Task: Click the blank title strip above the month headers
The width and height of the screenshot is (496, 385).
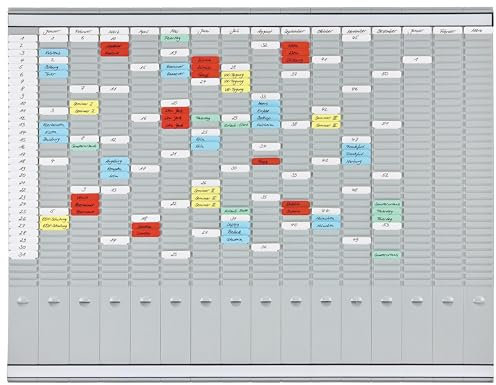Action: [x=250, y=20]
